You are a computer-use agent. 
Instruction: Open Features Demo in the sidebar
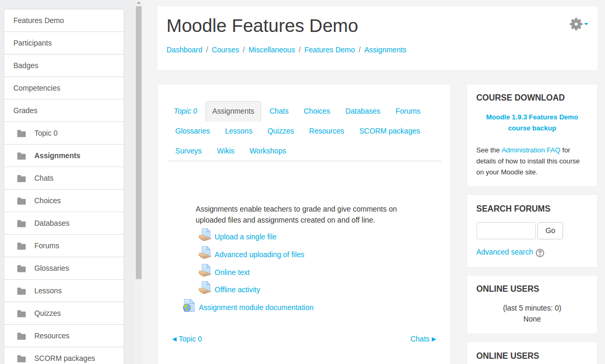coord(64,20)
